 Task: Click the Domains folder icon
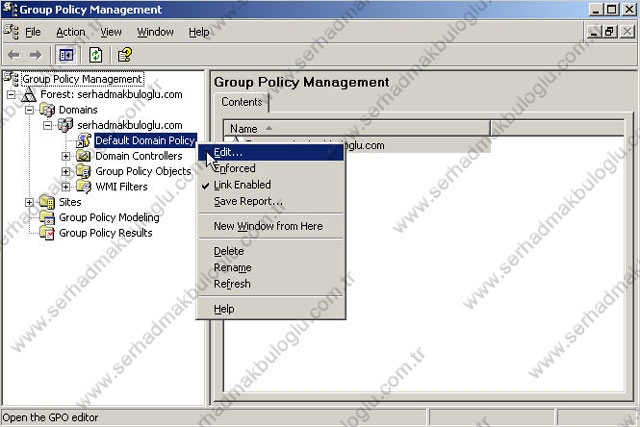coord(47,110)
